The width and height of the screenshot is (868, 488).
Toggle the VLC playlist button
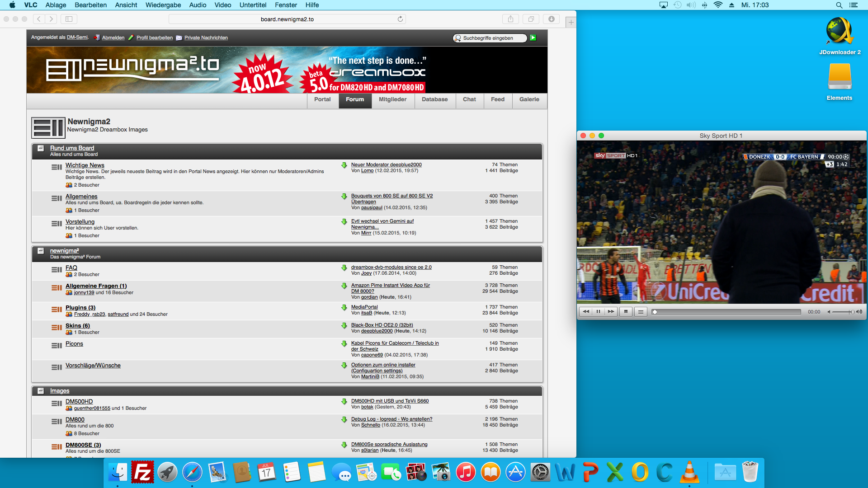click(x=641, y=312)
